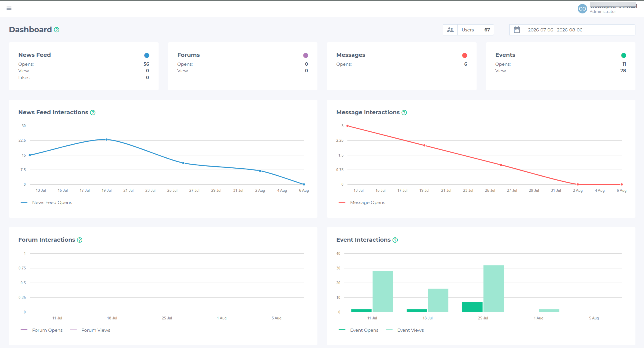Toggle Forum Views legend series
The width and height of the screenshot is (644, 348).
pyautogui.click(x=90, y=330)
